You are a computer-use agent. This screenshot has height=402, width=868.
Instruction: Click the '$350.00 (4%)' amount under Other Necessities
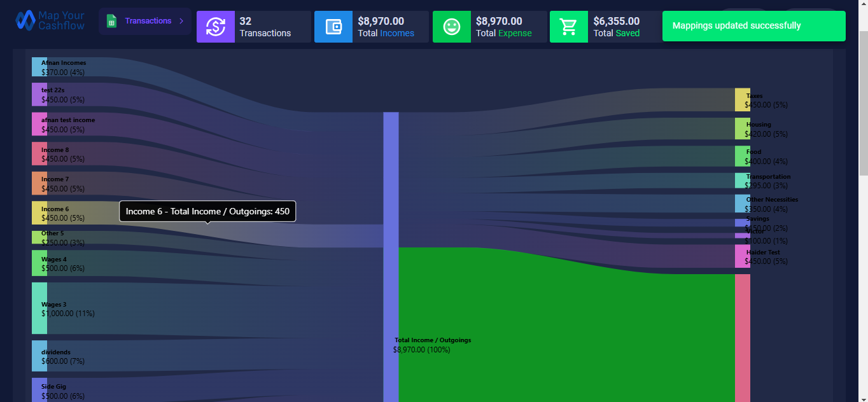(x=766, y=209)
